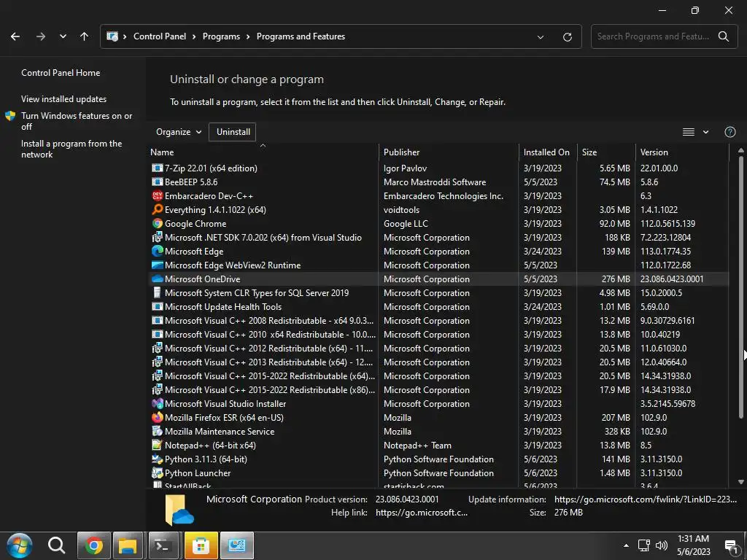
Task: Expand chevron after Programs breadcrumb
Action: pos(248,36)
